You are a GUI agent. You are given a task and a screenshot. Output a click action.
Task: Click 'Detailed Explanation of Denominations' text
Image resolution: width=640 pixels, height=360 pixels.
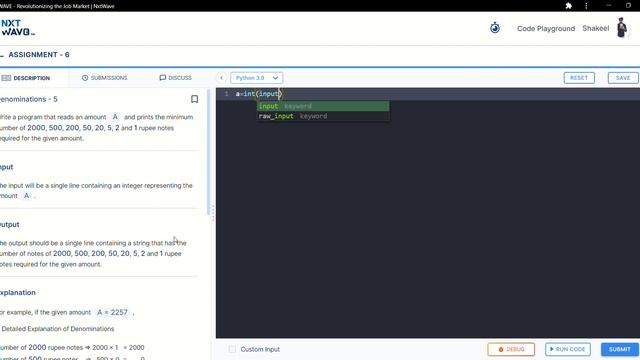pyautogui.click(x=58, y=329)
